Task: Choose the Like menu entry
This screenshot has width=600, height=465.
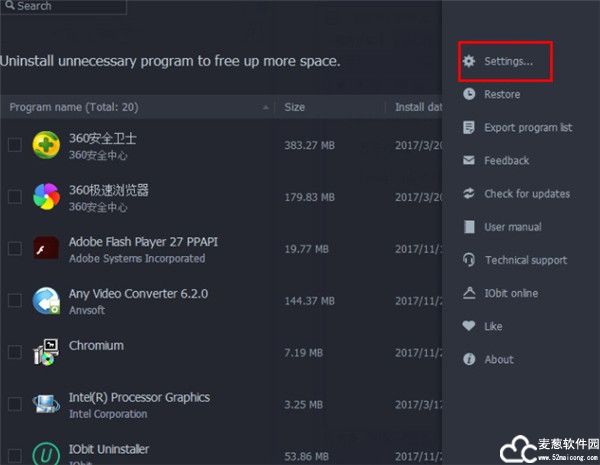Action: [493, 326]
